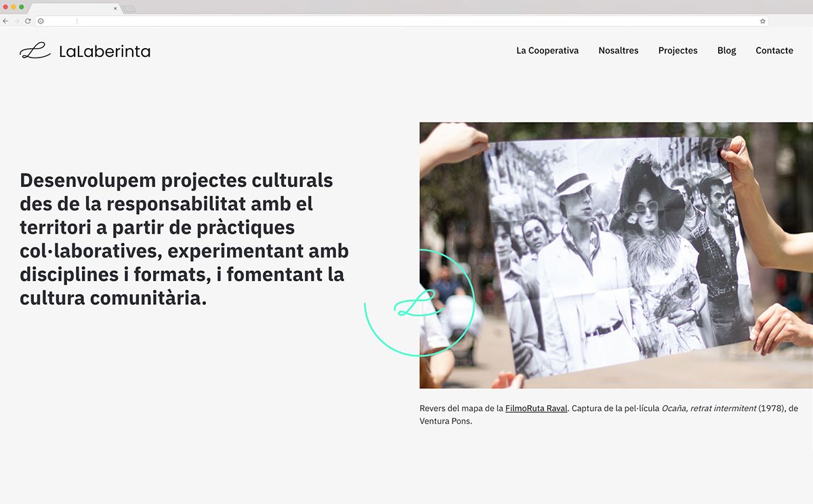
Task: Open a new browser tab
Action: pyautogui.click(x=129, y=9)
